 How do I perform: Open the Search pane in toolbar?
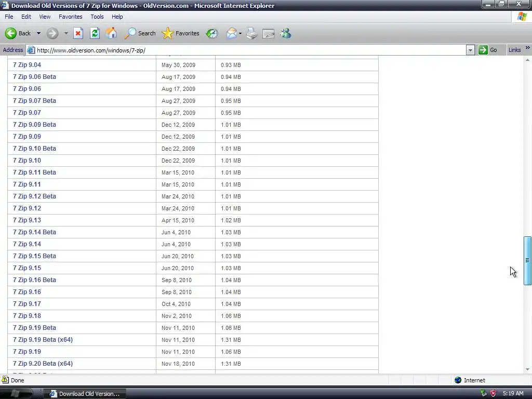point(140,33)
